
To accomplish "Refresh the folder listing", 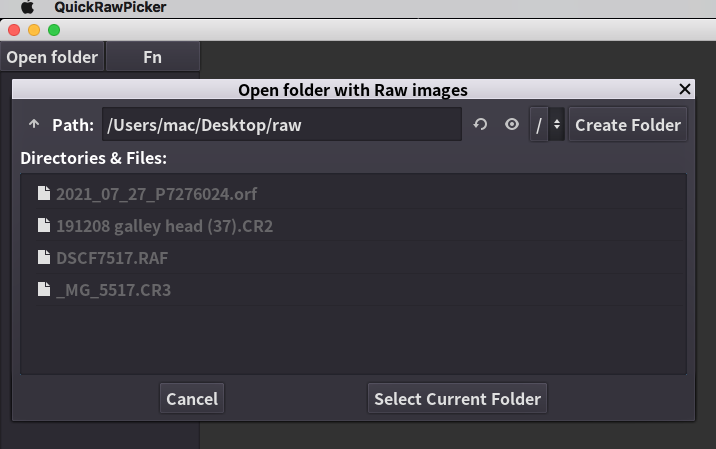I will coord(480,125).
